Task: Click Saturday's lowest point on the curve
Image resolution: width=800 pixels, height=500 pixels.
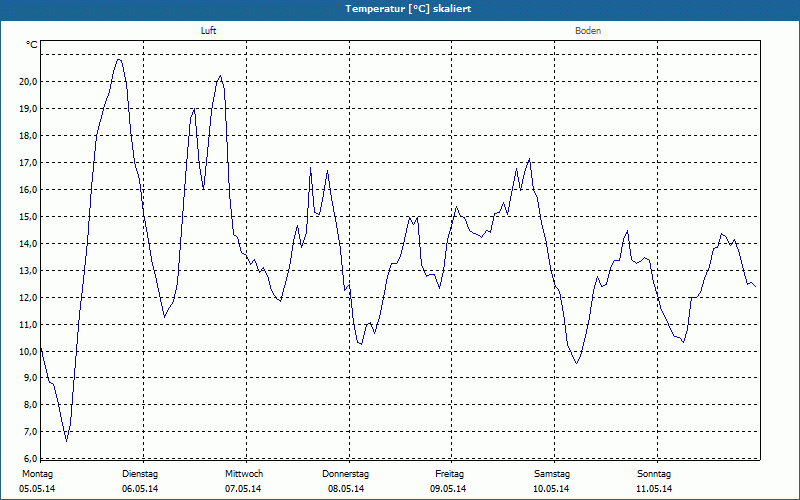Action: tap(577, 363)
